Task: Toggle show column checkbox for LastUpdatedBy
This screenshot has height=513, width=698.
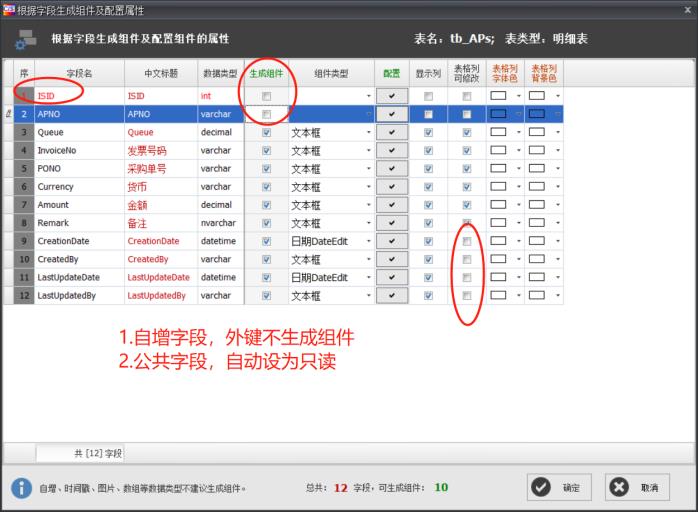Action: 428,295
